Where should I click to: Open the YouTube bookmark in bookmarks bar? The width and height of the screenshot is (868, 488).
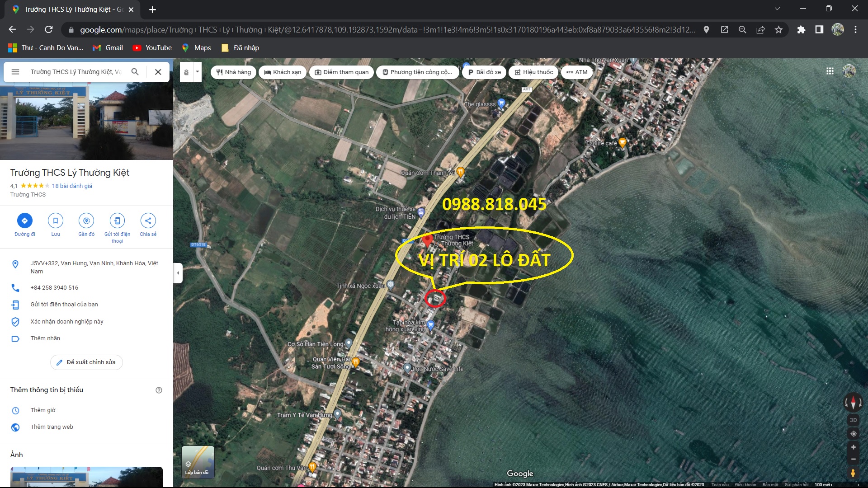(x=152, y=48)
